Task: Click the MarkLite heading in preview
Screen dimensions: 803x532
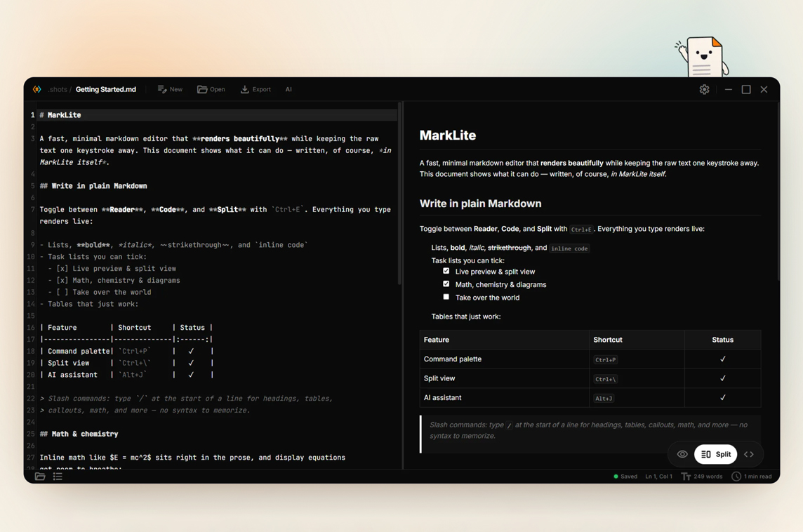Action: click(448, 135)
